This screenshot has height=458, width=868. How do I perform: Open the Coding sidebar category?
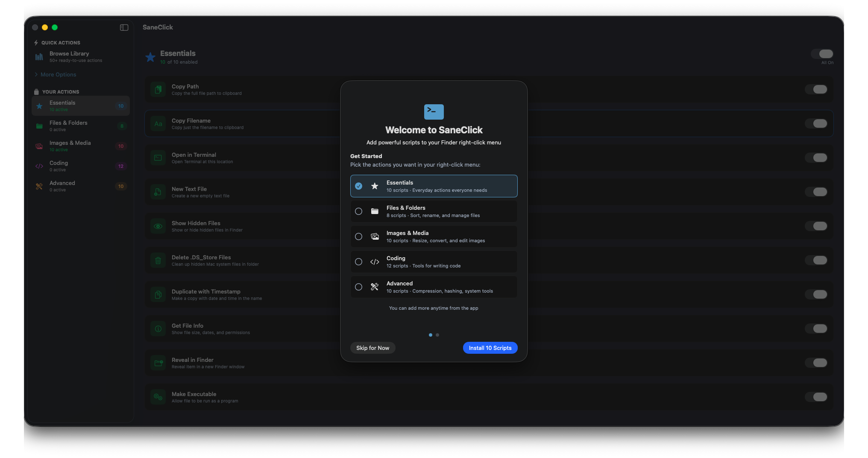(x=81, y=166)
